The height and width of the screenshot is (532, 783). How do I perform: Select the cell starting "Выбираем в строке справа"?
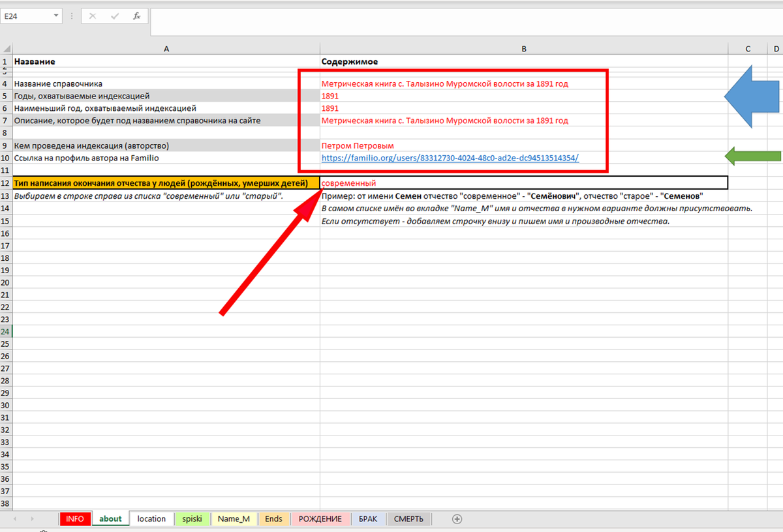pyautogui.click(x=166, y=196)
